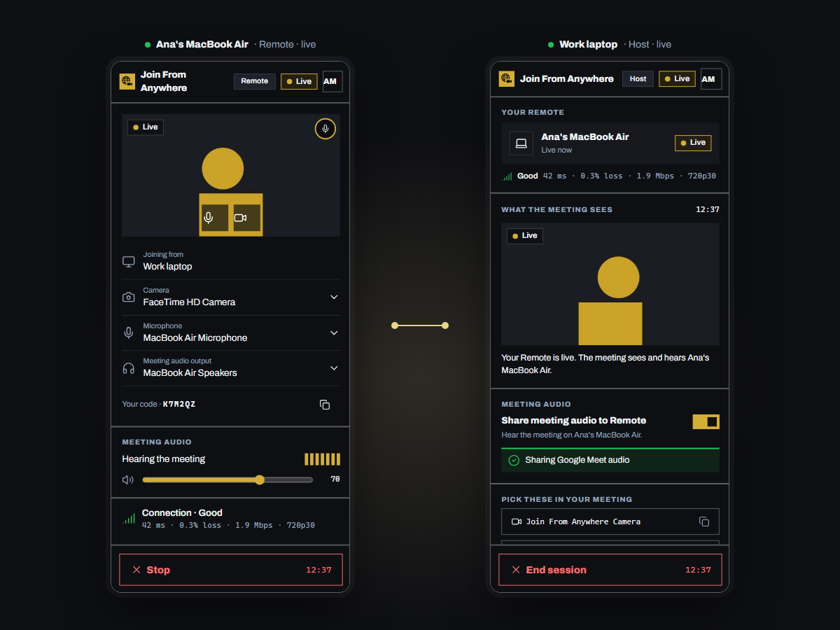Screen dimensions: 840x630
Task: Click the volume value 70
Action: pos(335,479)
